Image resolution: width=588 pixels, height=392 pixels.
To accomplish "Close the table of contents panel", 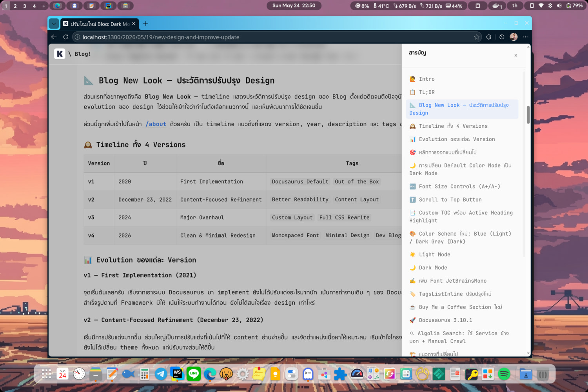I will pos(516,55).
